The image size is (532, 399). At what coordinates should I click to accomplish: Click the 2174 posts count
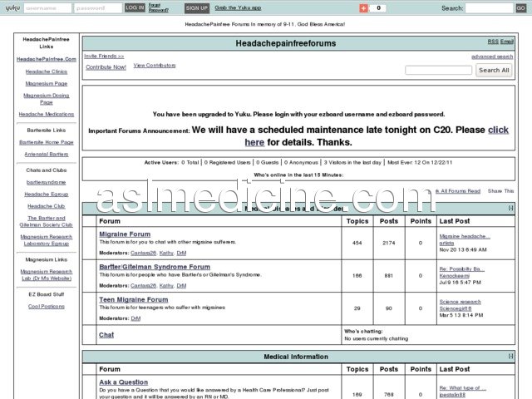[x=389, y=243]
